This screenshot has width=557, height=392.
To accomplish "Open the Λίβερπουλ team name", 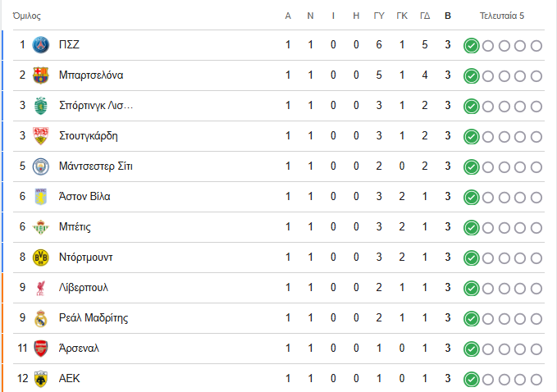I will coord(83,288).
